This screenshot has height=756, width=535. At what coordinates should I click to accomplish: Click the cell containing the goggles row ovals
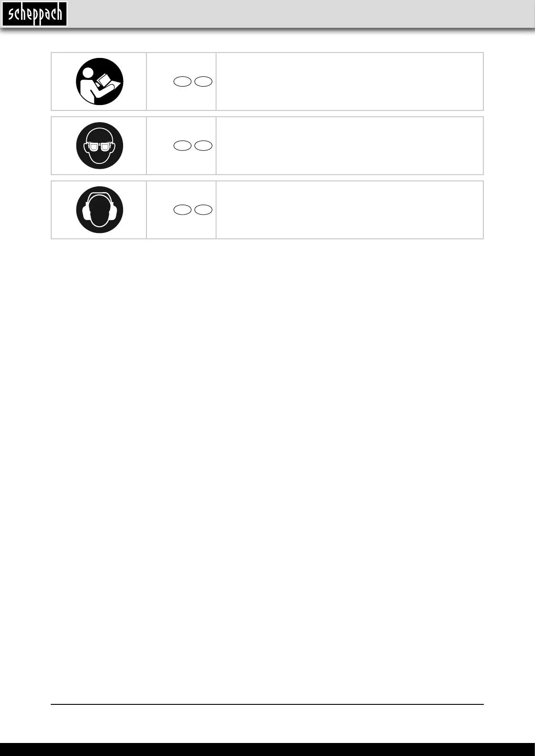click(x=181, y=145)
